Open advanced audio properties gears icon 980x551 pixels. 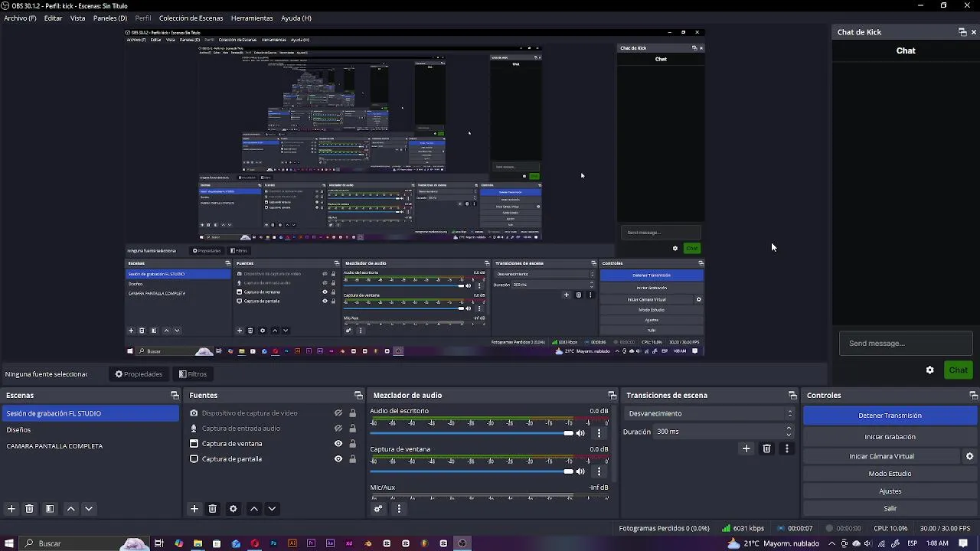click(x=377, y=509)
